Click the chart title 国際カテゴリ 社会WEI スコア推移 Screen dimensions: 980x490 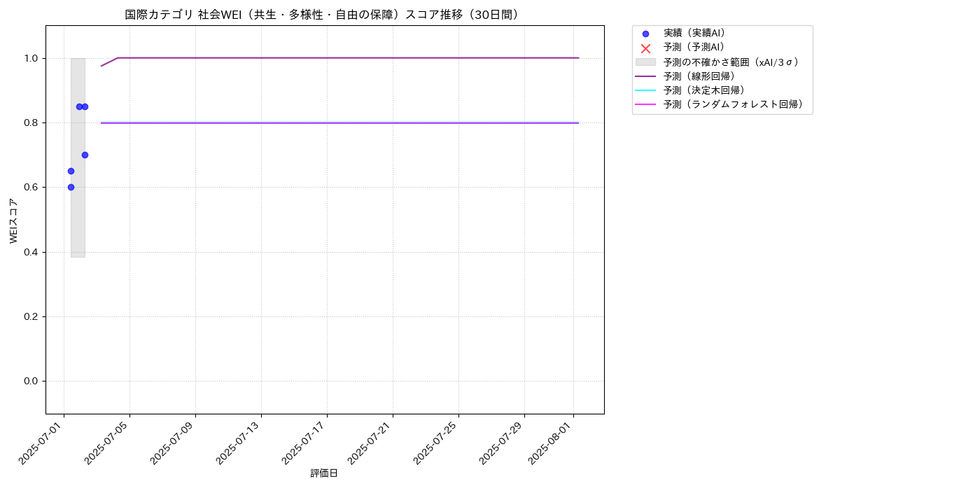pyautogui.click(x=325, y=15)
